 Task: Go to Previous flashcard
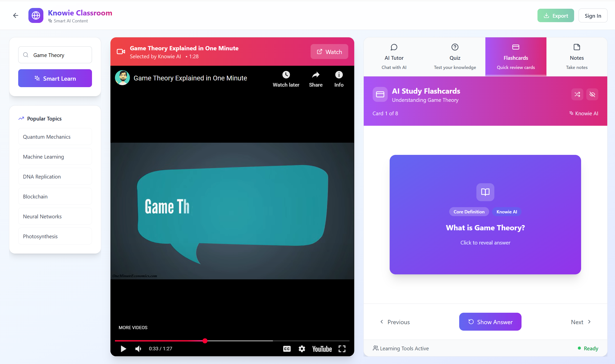point(395,322)
